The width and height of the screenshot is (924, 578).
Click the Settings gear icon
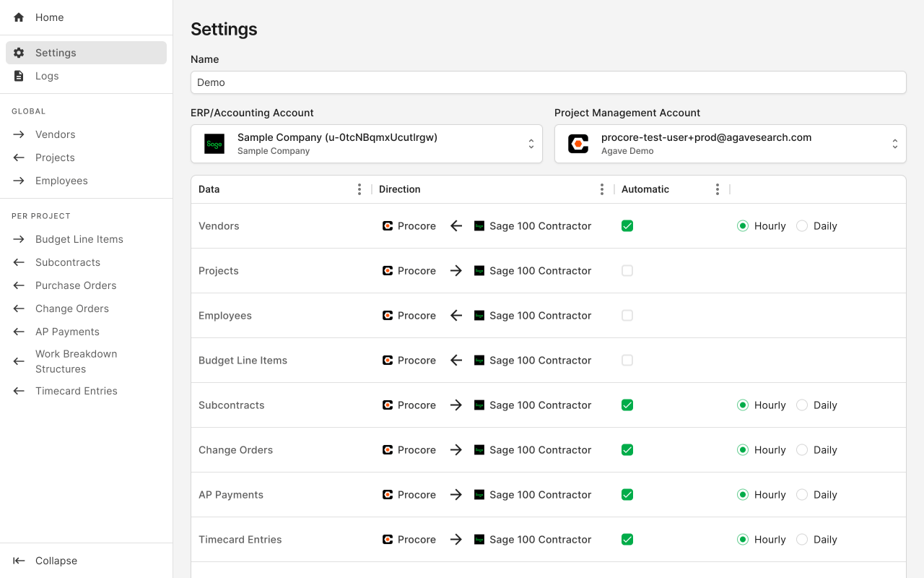tap(19, 53)
